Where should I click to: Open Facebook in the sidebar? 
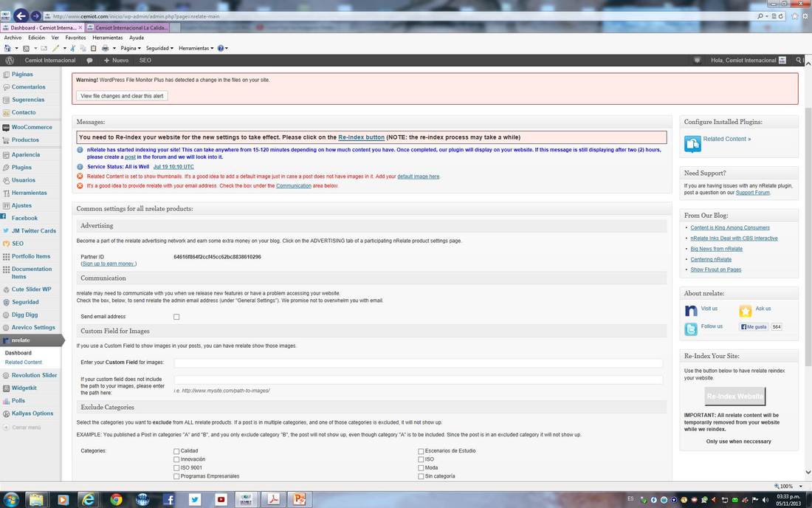tap(24, 218)
